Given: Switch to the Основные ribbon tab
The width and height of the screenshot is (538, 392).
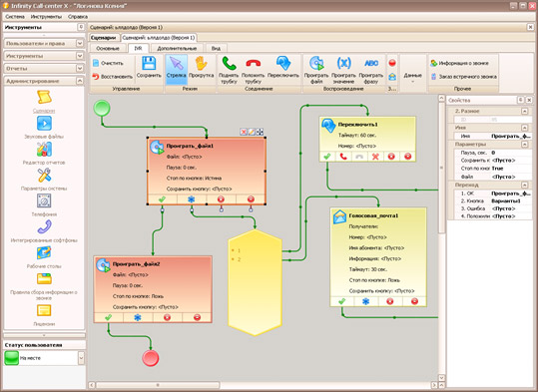Looking at the screenshot, I should [x=108, y=48].
